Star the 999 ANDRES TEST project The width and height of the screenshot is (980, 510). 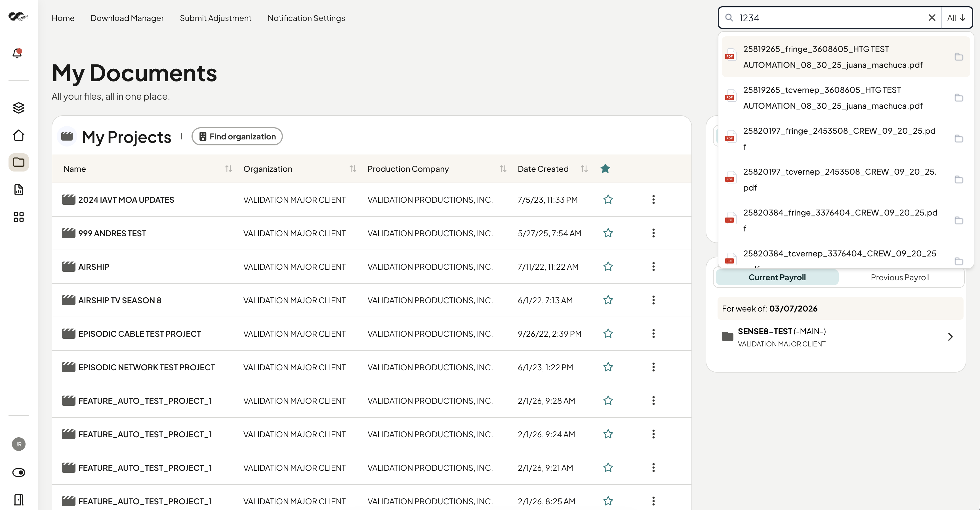(x=608, y=233)
